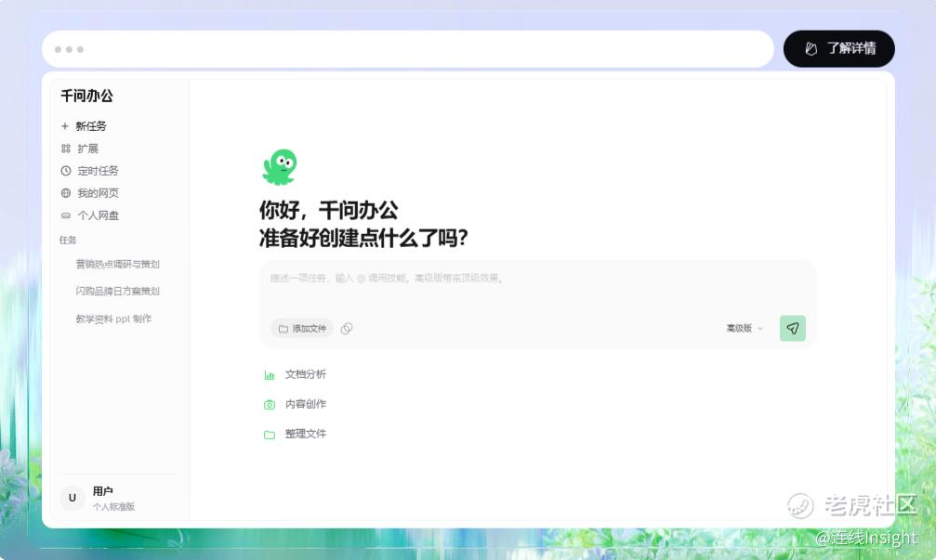Click the grid icon beside 扩展

click(66, 149)
